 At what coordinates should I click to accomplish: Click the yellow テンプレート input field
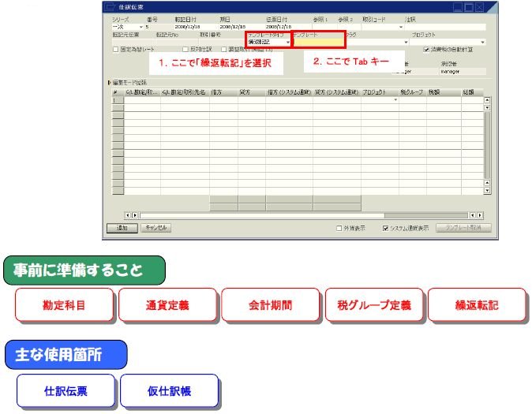[x=318, y=42]
